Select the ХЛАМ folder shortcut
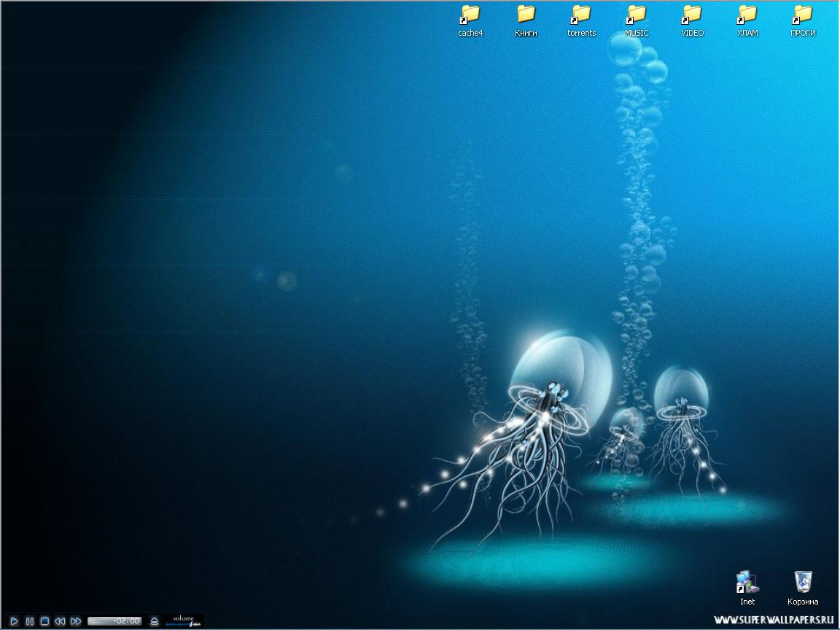Viewport: 840px width, 630px height. tap(747, 15)
